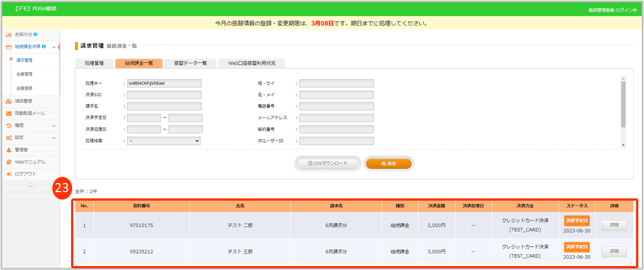Switch to the 振替データ一覧 tab

point(190,64)
